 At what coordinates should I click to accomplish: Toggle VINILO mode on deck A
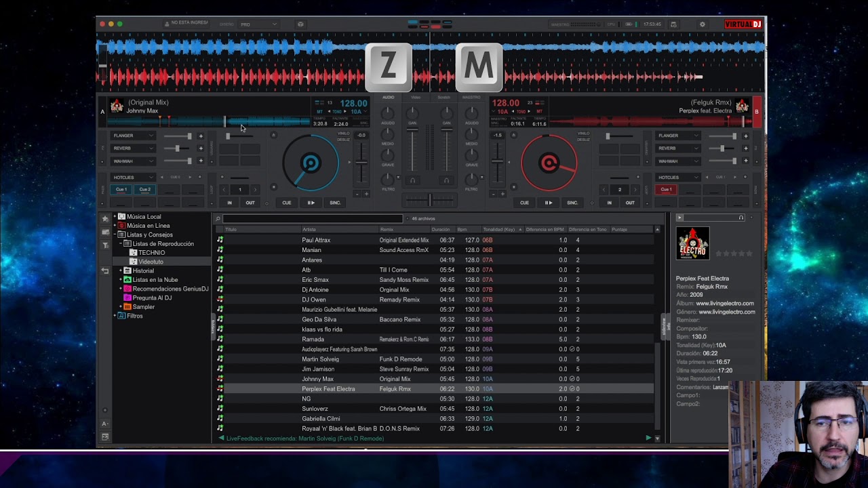[344, 134]
